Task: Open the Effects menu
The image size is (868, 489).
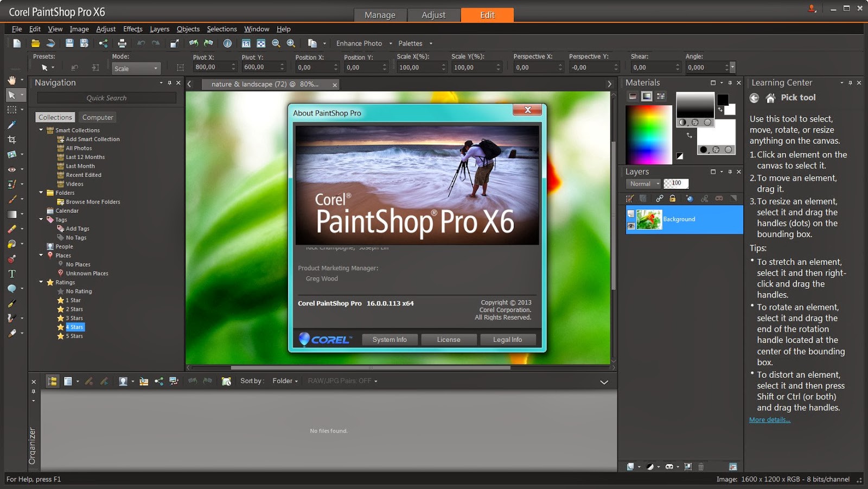Action: (x=132, y=29)
